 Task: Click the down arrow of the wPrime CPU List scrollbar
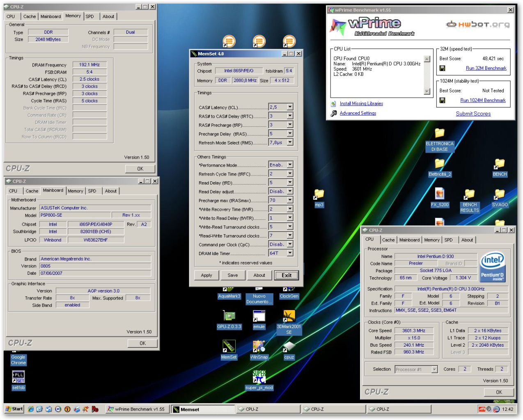coord(427,91)
